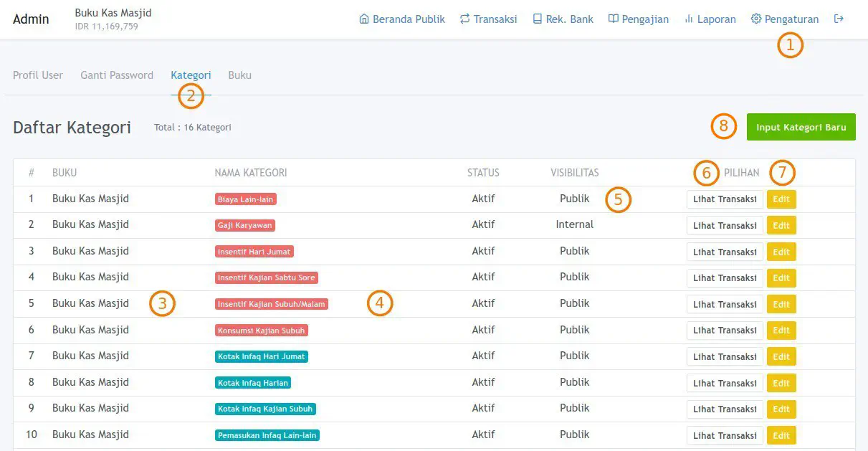Open Transaksi via the arrows icon
The height and width of the screenshot is (451, 868).
pos(464,19)
